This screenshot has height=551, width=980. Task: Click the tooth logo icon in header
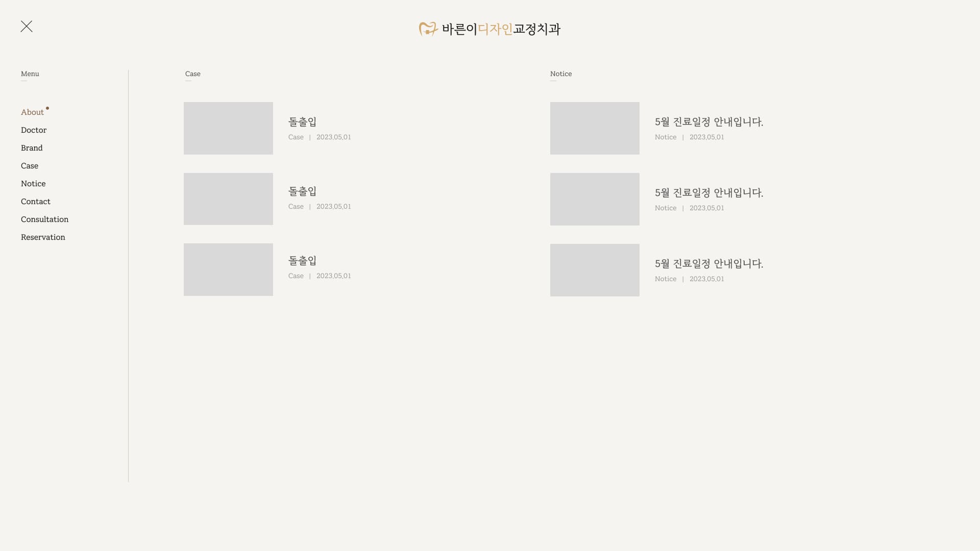pyautogui.click(x=428, y=29)
